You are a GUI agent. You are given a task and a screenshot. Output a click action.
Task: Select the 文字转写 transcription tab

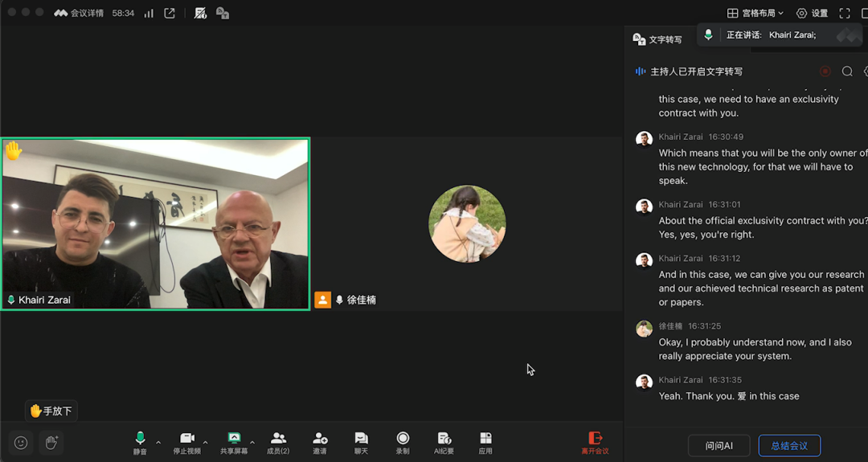[657, 39]
